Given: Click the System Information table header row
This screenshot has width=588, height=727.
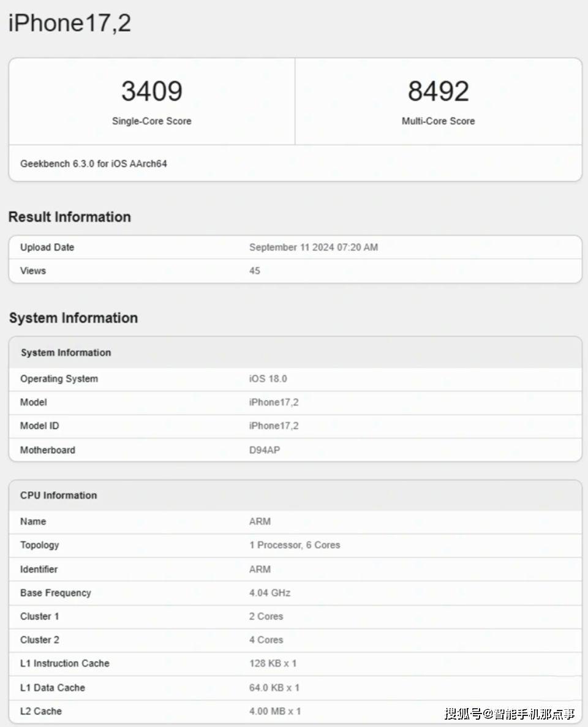Looking at the screenshot, I should tap(295, 352).
